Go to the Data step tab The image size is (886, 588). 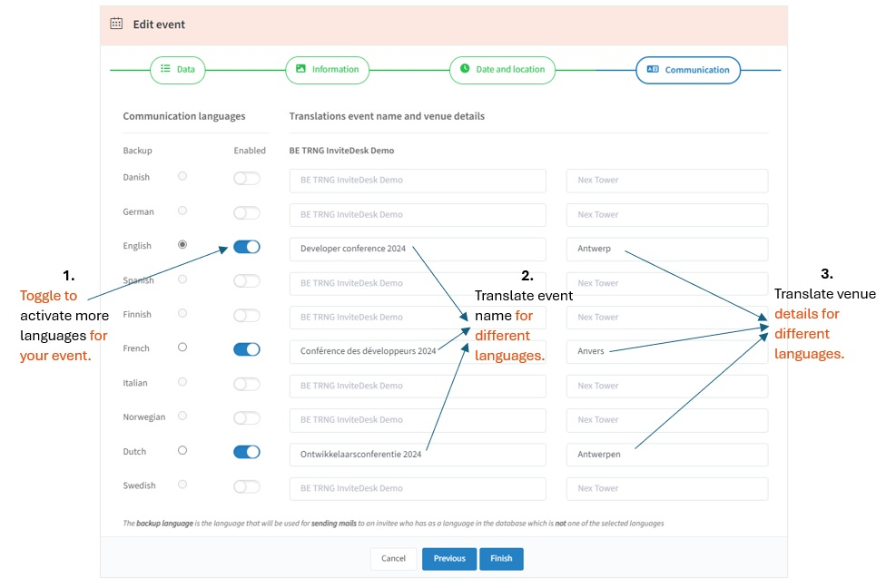click(x=178, y=70)
